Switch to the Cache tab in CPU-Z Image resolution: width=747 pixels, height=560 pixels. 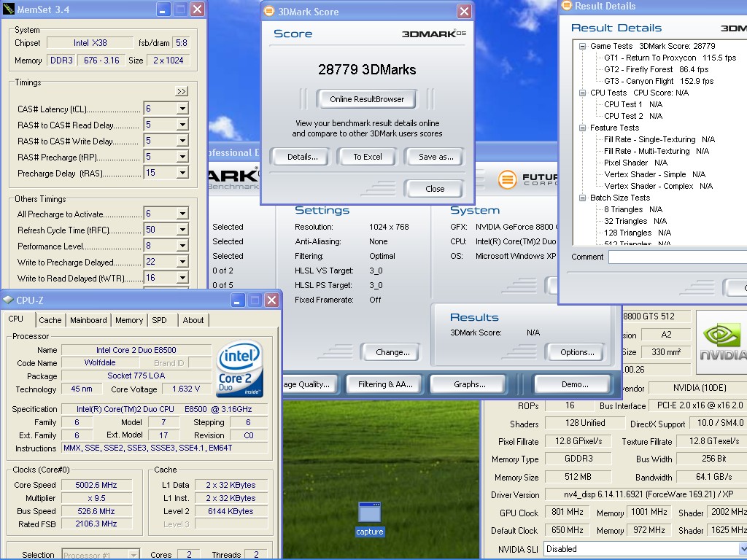click(50, 320)
